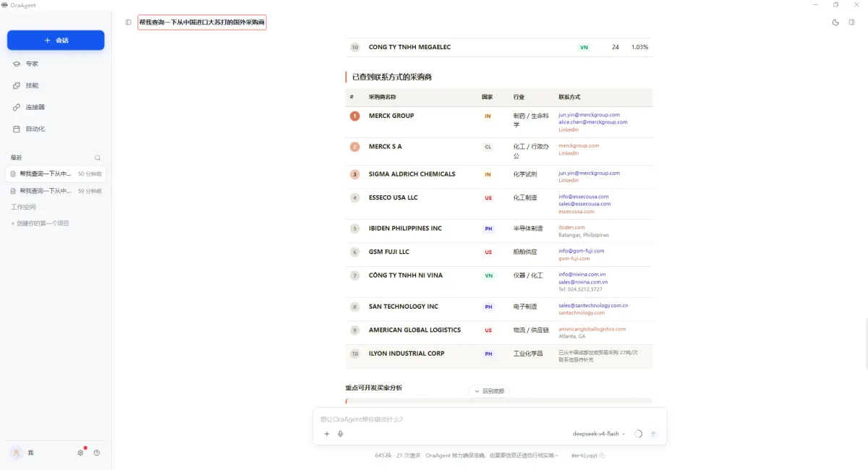868x470 pixels.
Task: Select ESSECO USA LLC company name
Action: pos(393,197)
